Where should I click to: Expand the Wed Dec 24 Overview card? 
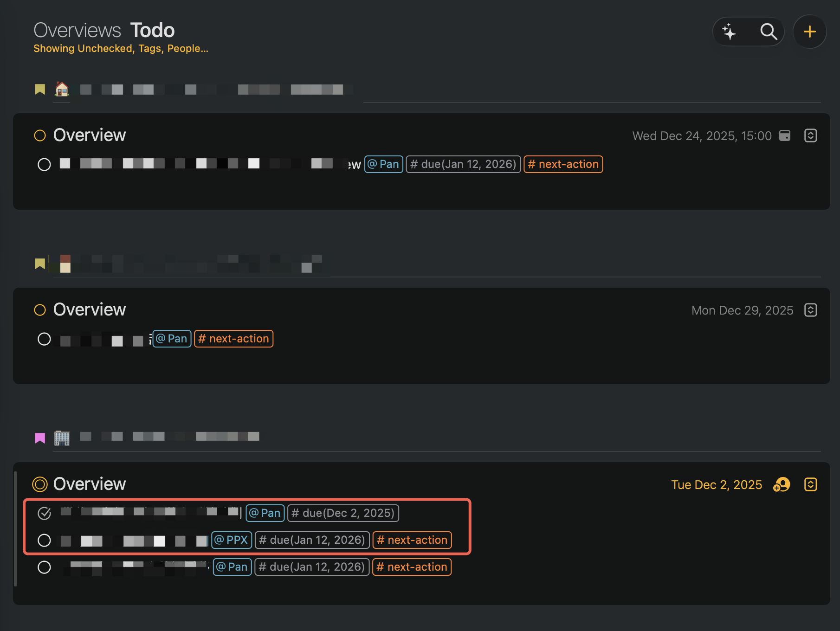click(x=810, y=135)
